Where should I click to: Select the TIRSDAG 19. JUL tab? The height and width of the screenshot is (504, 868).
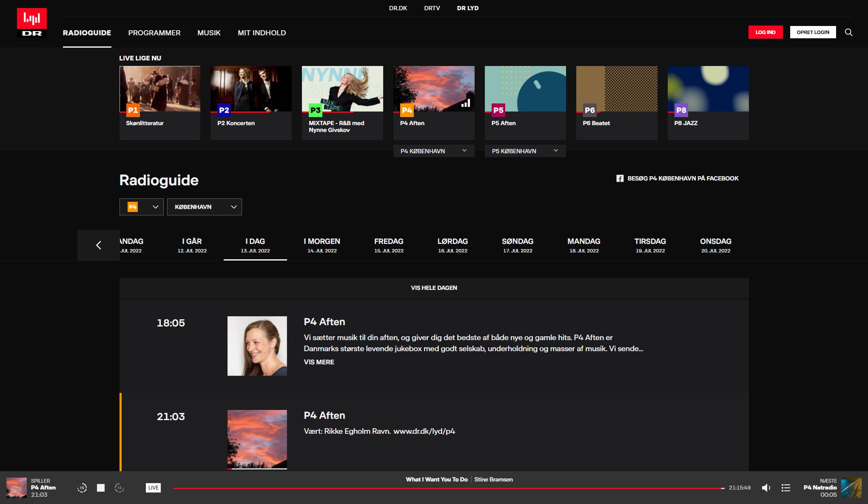coord(650,245)
